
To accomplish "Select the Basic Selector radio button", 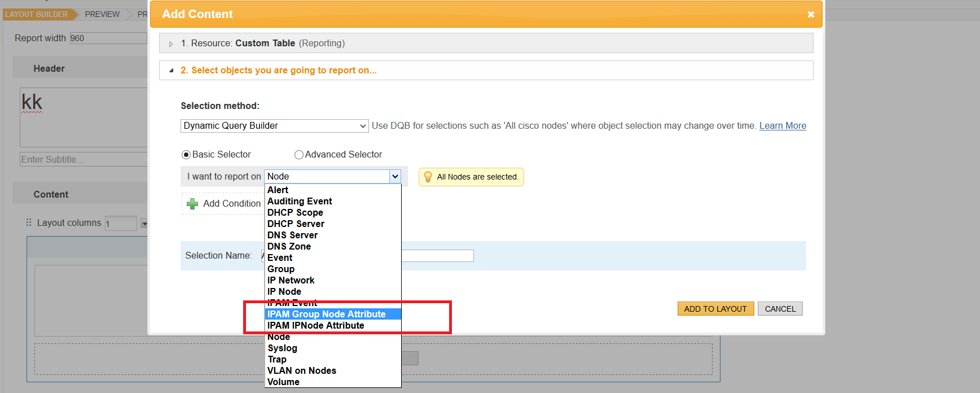I will click(186, 155).
